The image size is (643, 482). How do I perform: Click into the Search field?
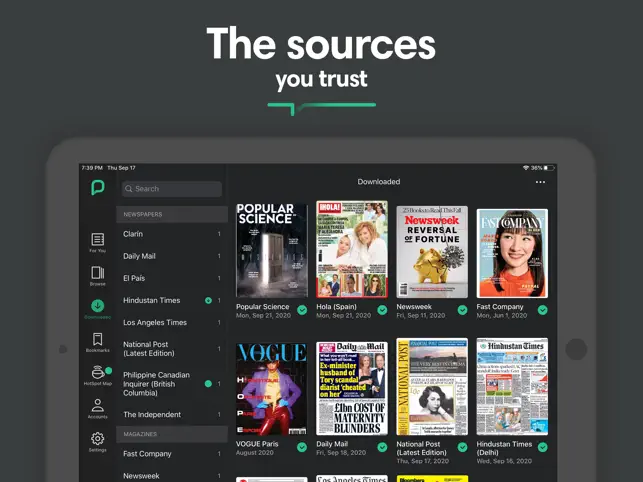[172, 189]
